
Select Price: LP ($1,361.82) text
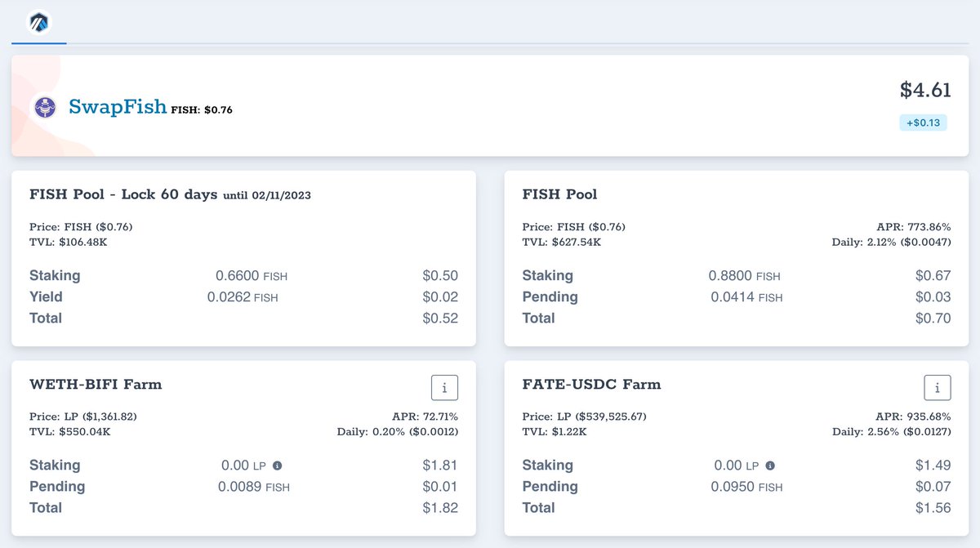tap(83, 417)
